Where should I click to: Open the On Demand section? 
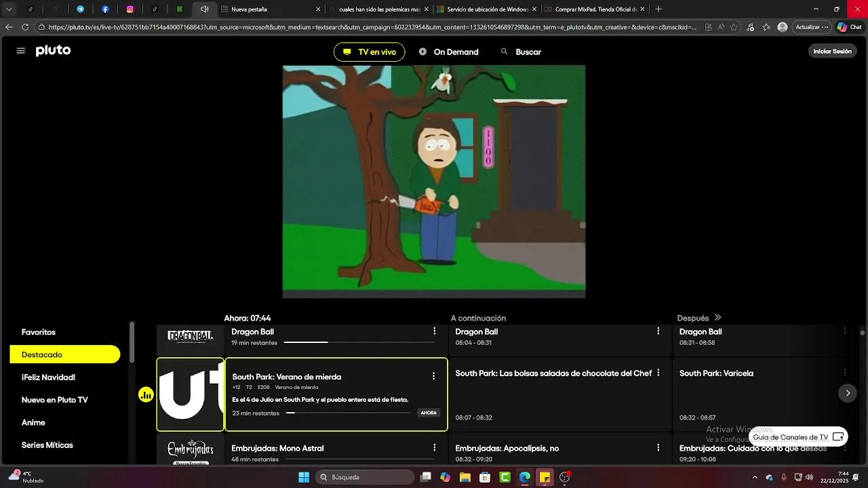click(448, 52)
